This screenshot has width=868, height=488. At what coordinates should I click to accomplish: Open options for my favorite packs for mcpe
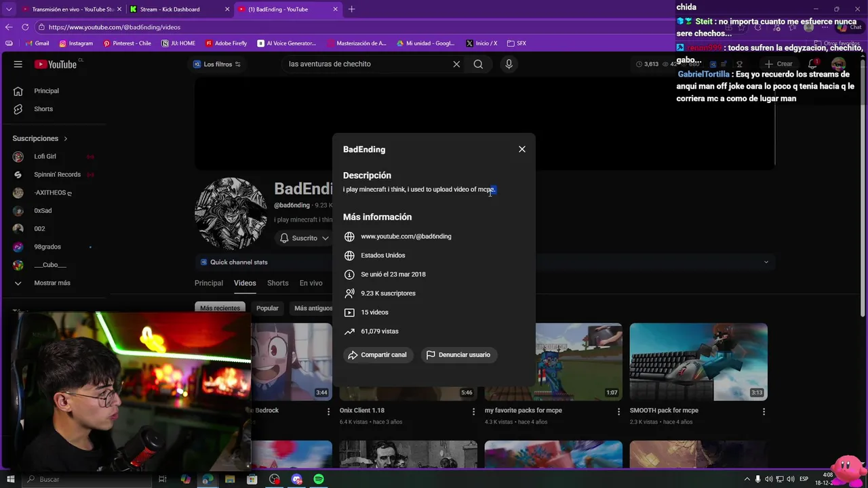point(618,411)
